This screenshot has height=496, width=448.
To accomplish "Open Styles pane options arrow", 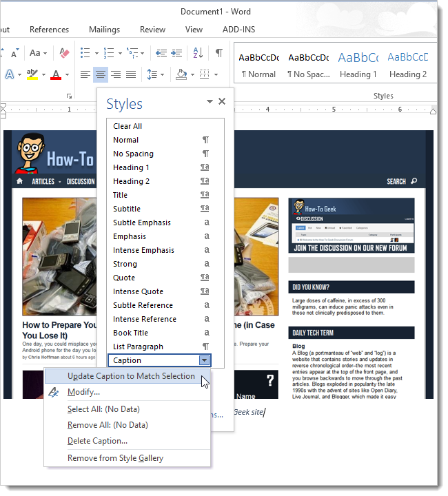I will [210, 101].
